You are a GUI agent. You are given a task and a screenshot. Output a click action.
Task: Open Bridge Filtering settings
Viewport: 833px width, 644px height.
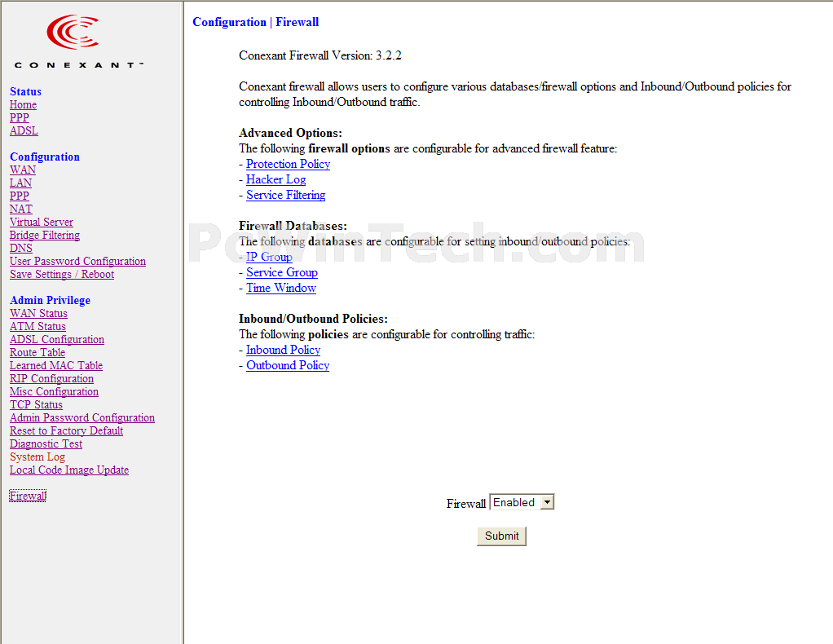pos(45,235)
